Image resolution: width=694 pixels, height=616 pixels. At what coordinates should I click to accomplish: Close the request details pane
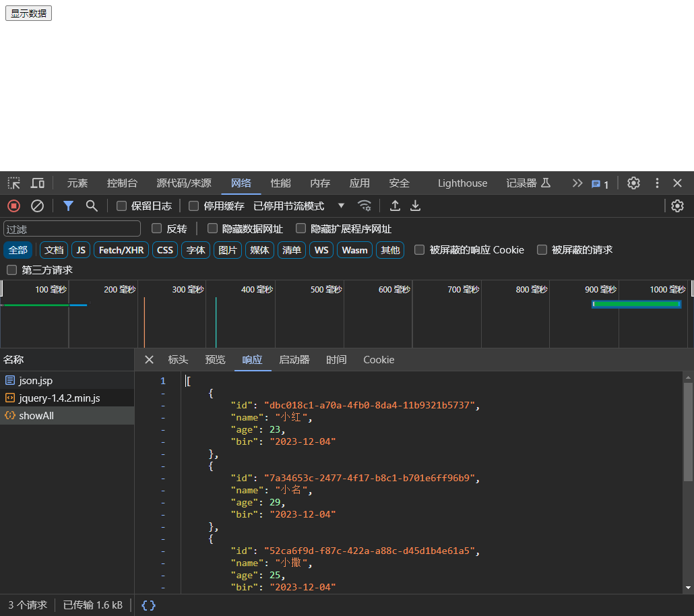pos(149,360)
